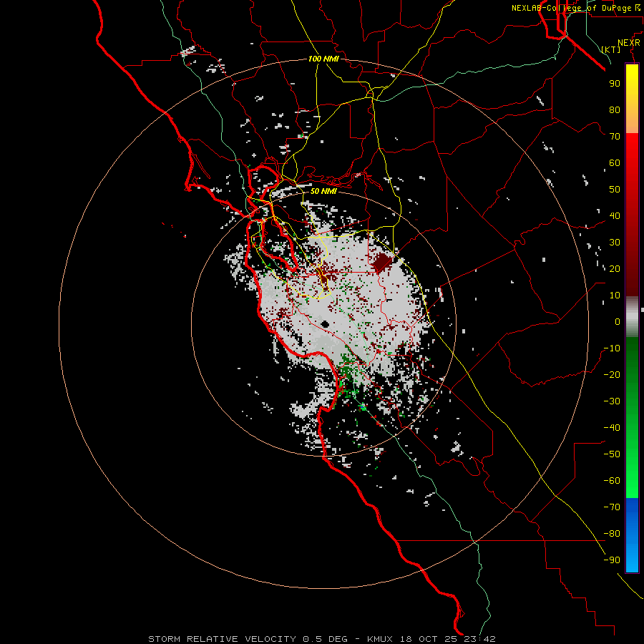
Task: Click the -30 value on velocity scale
Action: click(612, 401)
